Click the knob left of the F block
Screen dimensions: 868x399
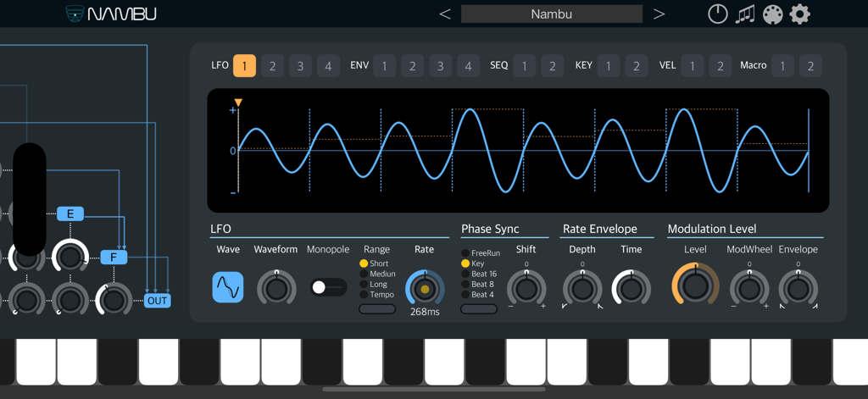tap(70, 257)
